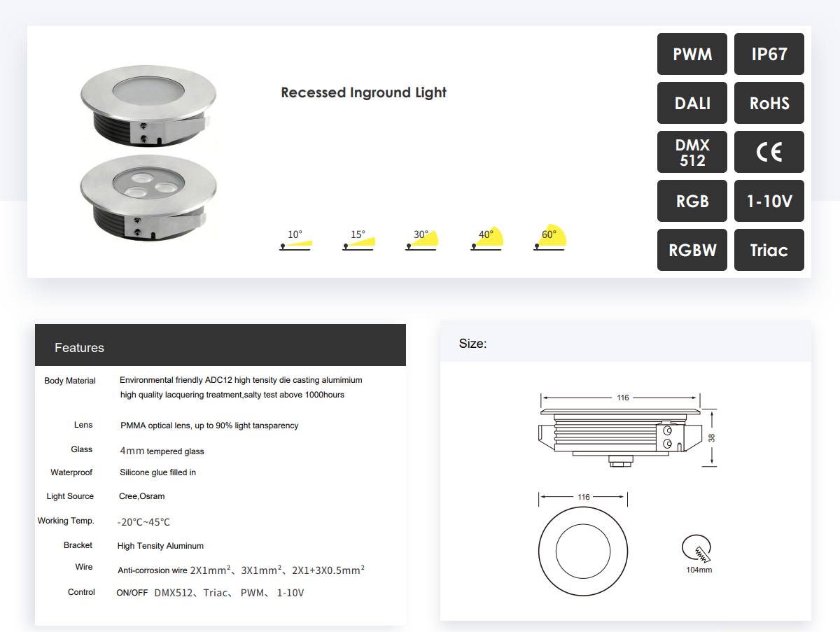Image resolution: width=840 pixels, height=632 pixels.
Task: Open the RoHS certification badge
Action: 769,103
